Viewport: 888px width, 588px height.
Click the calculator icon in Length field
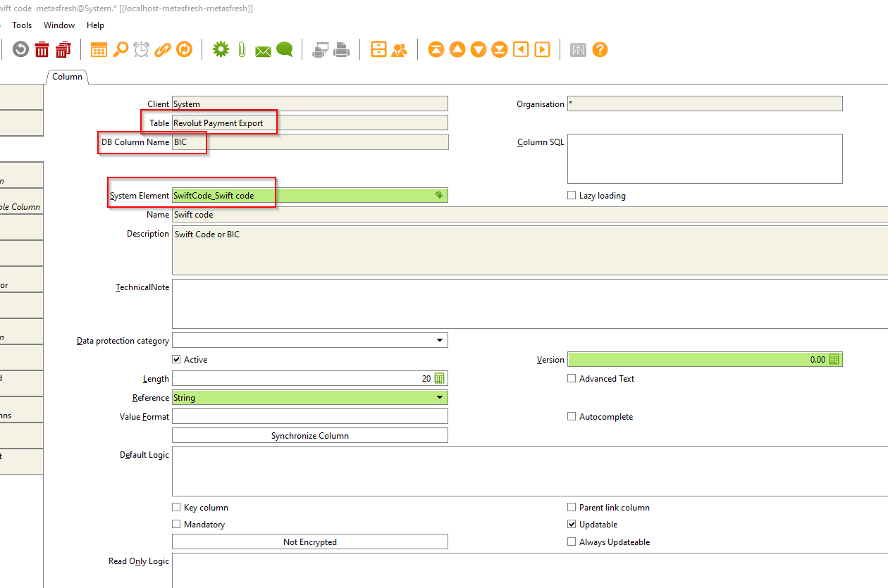coord(440,378)
